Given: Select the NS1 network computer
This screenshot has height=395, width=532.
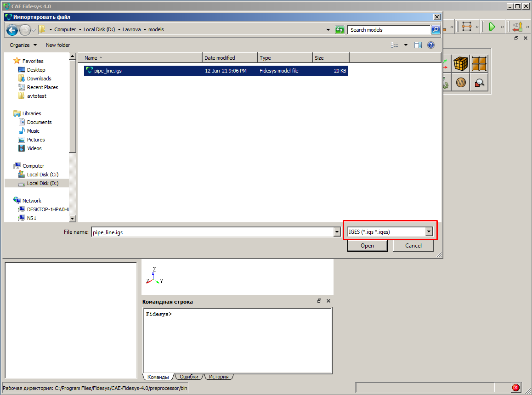Looking at the screenshot, I should [32, 218].
